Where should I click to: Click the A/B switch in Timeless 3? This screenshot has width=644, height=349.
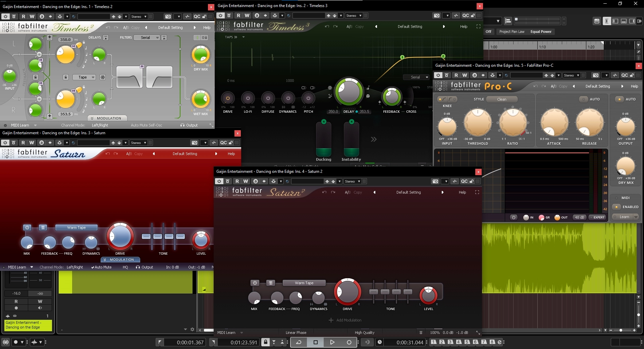click(x=349, y=27)
